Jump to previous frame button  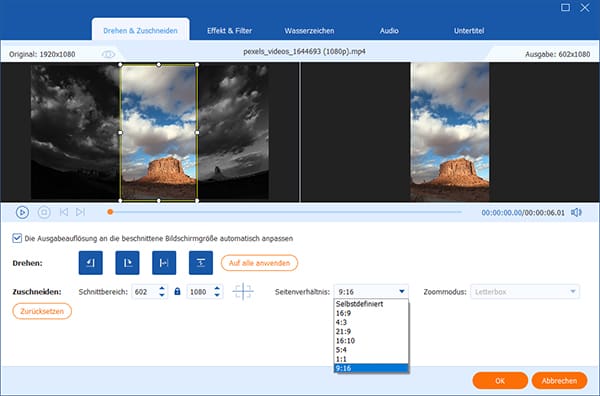pos(64,212)
